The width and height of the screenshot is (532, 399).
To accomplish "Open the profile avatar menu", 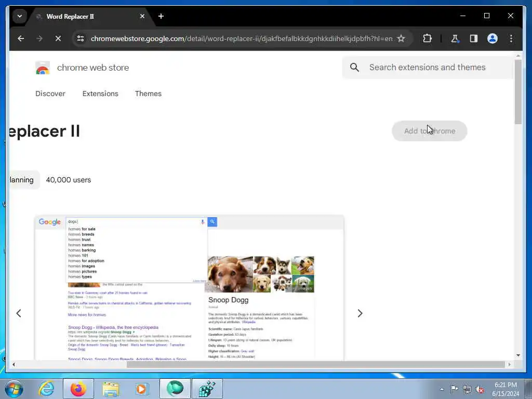I will tap(493, 38).
